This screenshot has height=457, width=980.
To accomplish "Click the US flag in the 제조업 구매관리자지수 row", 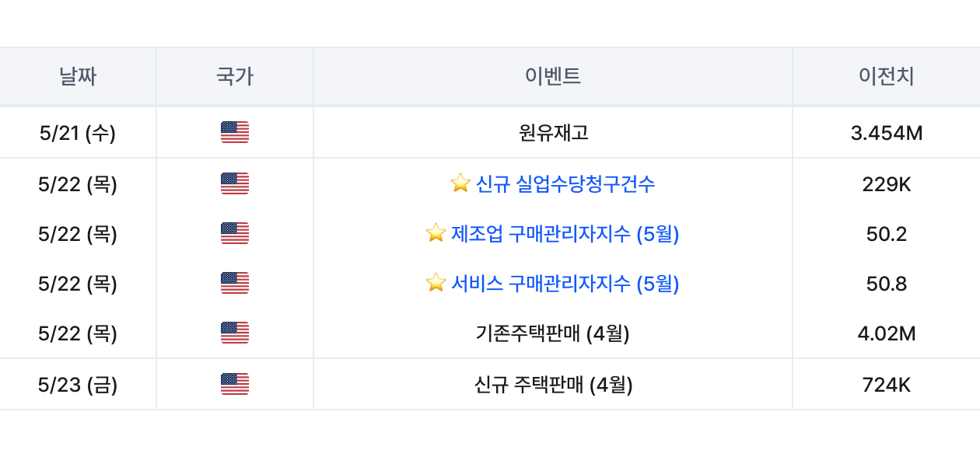I will [235, 234].
